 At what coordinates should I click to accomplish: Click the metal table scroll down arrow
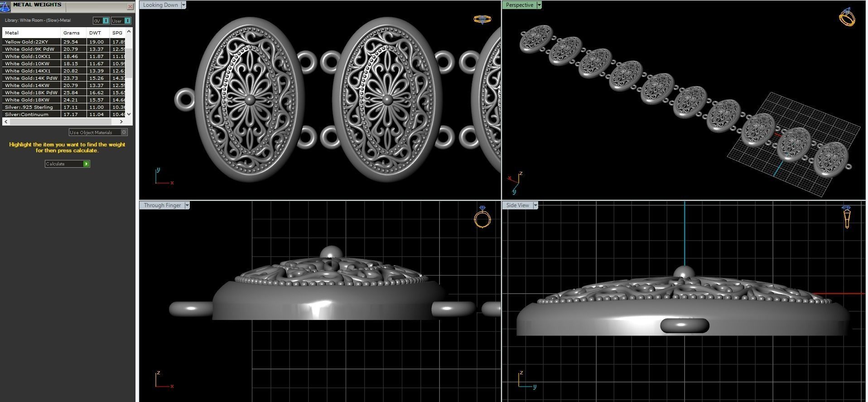click(x=129, y=114)
